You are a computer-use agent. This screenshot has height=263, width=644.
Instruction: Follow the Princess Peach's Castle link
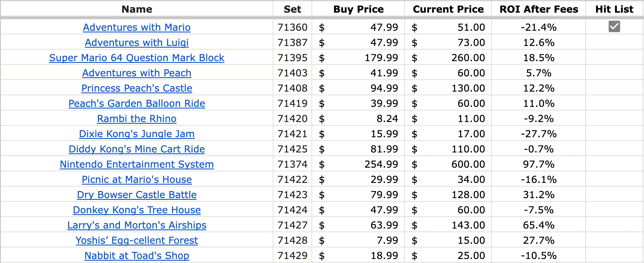point(137,88)
